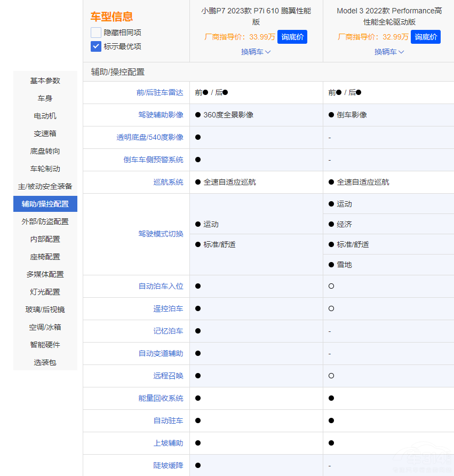The image size is (454, 476).
Task: Open 选装包 sidebar item
Action: (45, 362)
